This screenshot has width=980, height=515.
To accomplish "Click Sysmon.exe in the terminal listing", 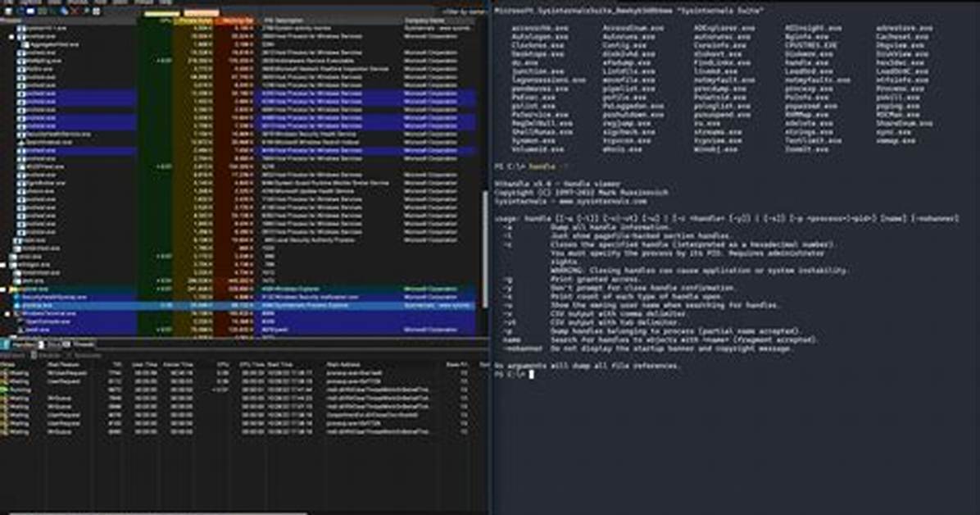I will coord(533,140).
